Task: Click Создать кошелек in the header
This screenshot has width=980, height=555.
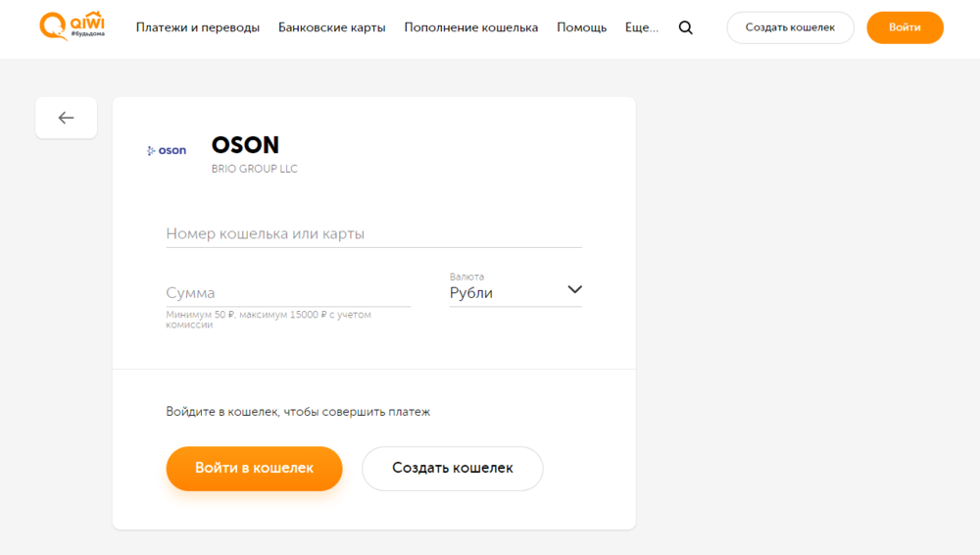Action: (790, 27)
